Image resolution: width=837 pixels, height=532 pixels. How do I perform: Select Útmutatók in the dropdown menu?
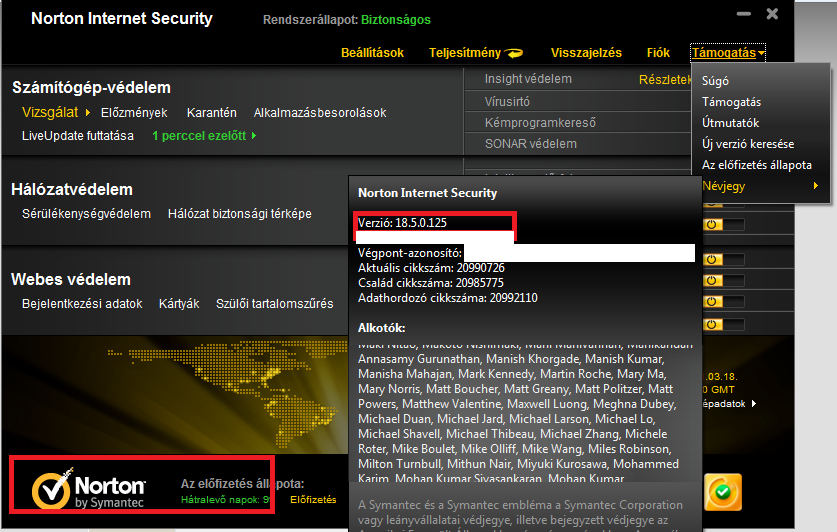point(730,123)
